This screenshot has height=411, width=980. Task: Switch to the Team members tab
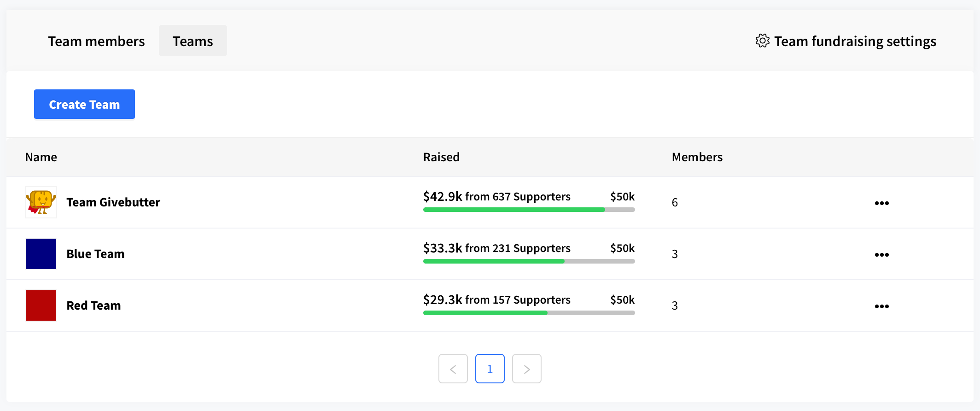coord(96,41)
